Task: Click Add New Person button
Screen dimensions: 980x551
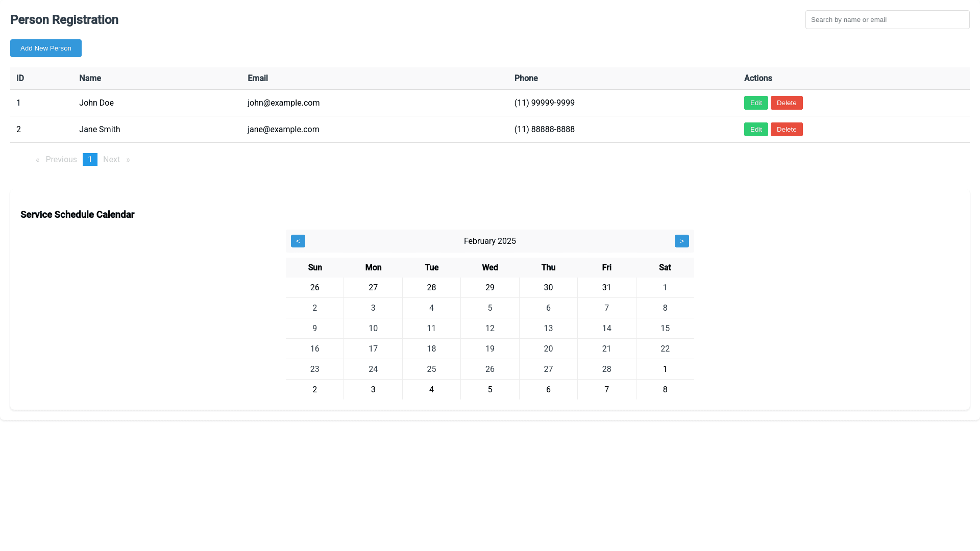Action: coord(46,48)
